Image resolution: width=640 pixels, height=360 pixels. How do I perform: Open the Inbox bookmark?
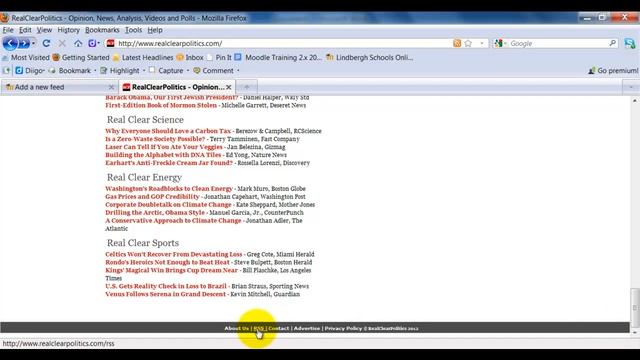point(190,58)
